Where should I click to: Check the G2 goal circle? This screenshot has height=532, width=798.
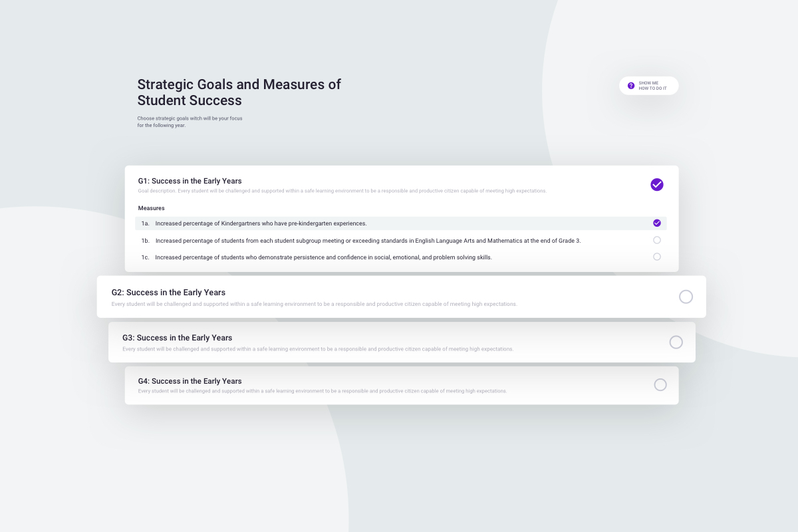point(686,297)
